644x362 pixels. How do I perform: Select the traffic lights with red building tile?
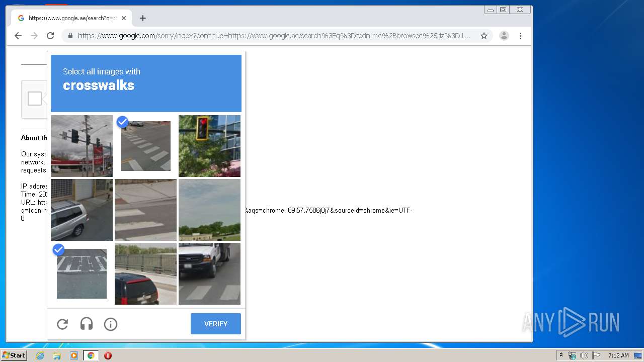coord(82,146)
